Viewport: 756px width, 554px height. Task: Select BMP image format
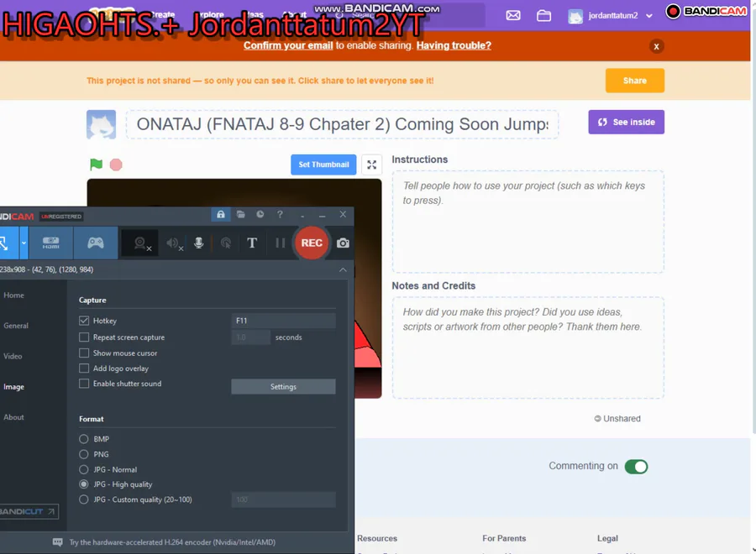click(x=84, y=439)
